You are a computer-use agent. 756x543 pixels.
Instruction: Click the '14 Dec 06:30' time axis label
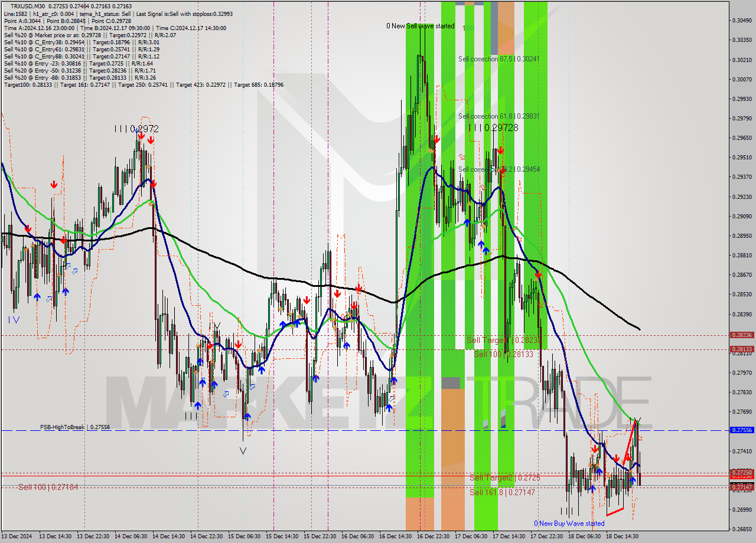[x=131, y=537]
